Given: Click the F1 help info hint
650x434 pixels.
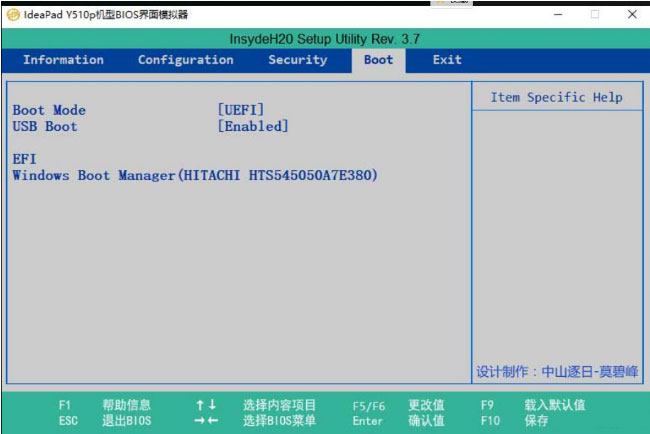Looking at the screenshot, I should coord(104,405).
